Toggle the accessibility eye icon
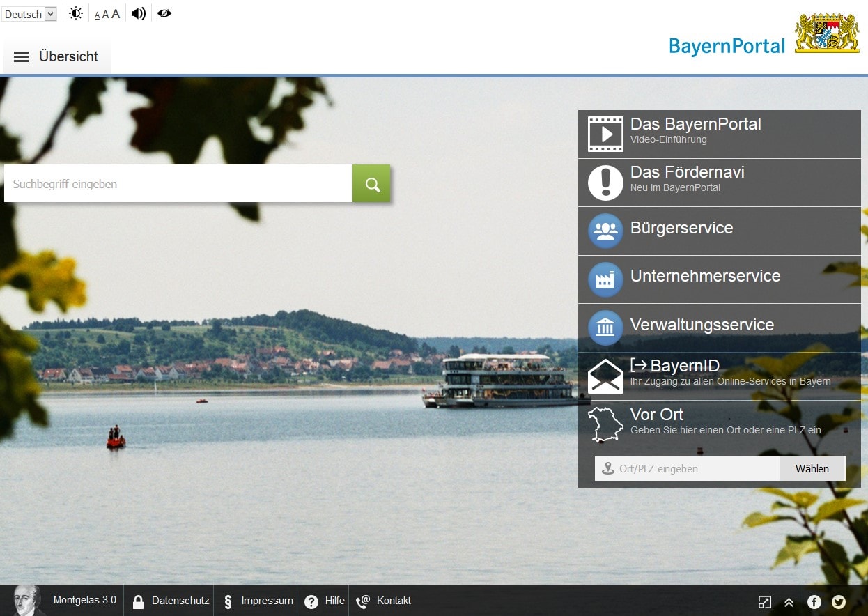This screenshot has width=868, height=616. tap(164, 13)
